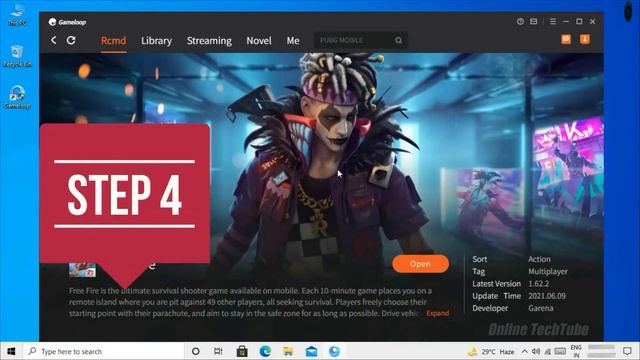Open the orange downloads icon

(584, 39)
